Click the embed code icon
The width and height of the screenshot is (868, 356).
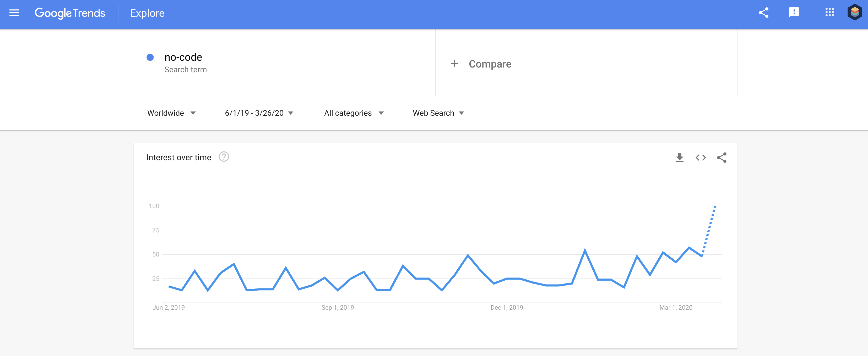click(x=700, y=158)
